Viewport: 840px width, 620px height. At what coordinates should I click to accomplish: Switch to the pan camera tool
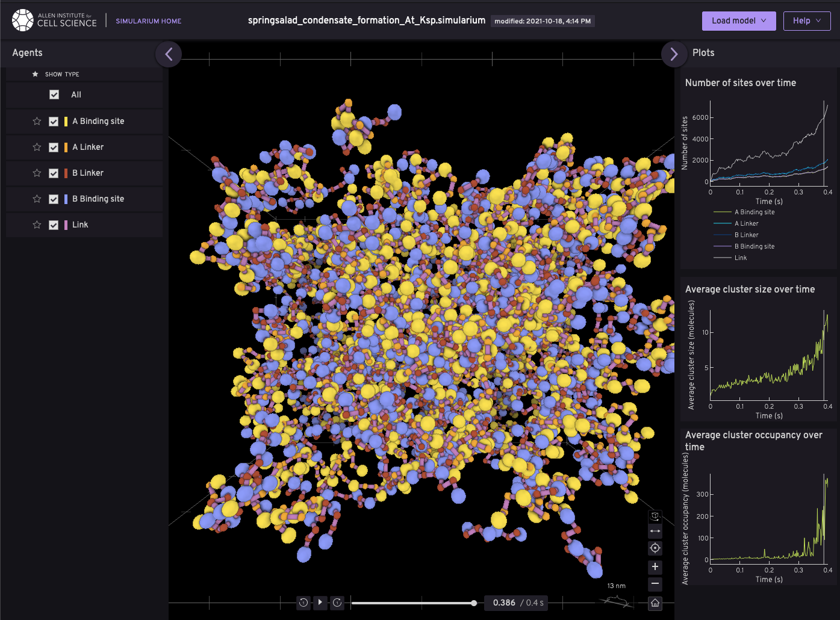coord(655,531)
